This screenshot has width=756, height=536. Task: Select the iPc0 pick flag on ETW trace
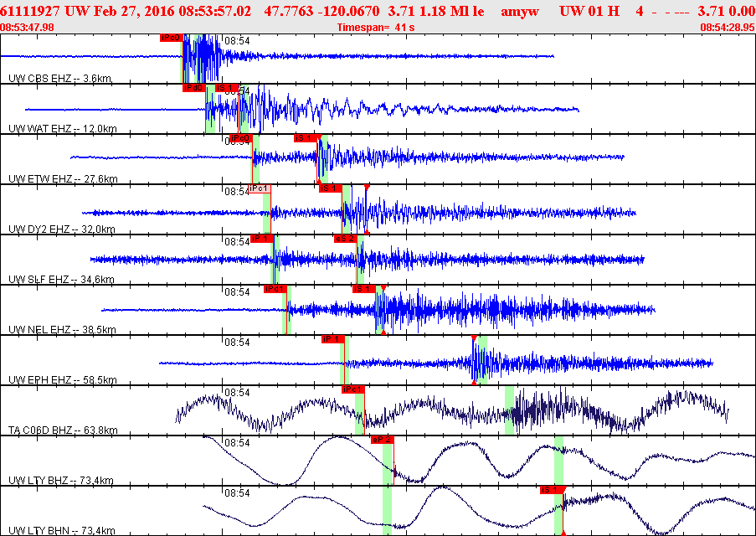click(240, 138)
